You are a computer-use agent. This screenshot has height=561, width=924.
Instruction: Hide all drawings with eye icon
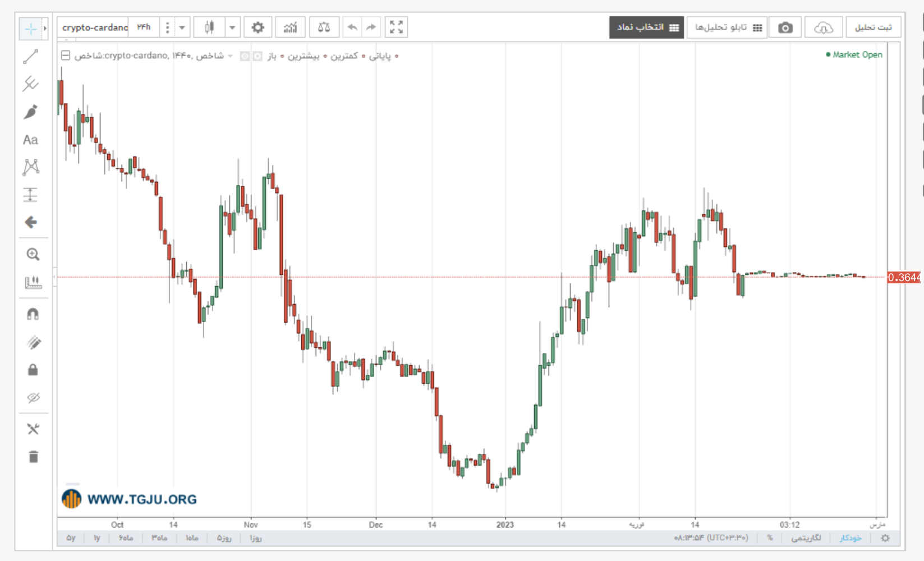click(33, 398)
